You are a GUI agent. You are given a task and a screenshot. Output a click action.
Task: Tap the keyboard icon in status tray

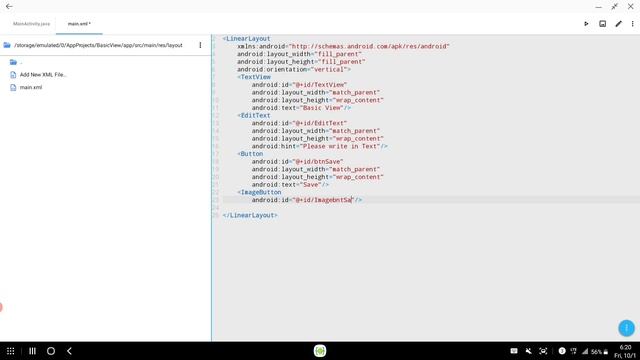click(x=514, y=351)
